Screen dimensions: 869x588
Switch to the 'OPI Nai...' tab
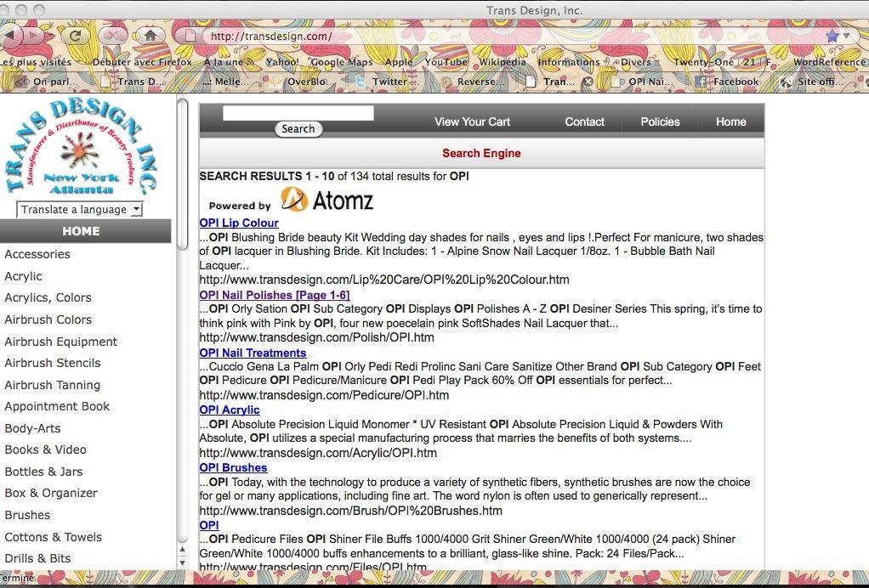(643, 82)
